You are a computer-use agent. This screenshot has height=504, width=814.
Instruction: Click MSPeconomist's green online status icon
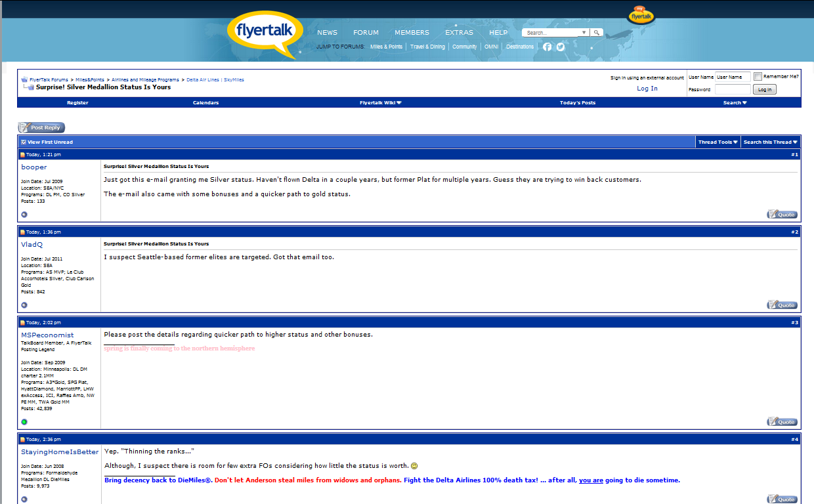(x=24, y=422)
